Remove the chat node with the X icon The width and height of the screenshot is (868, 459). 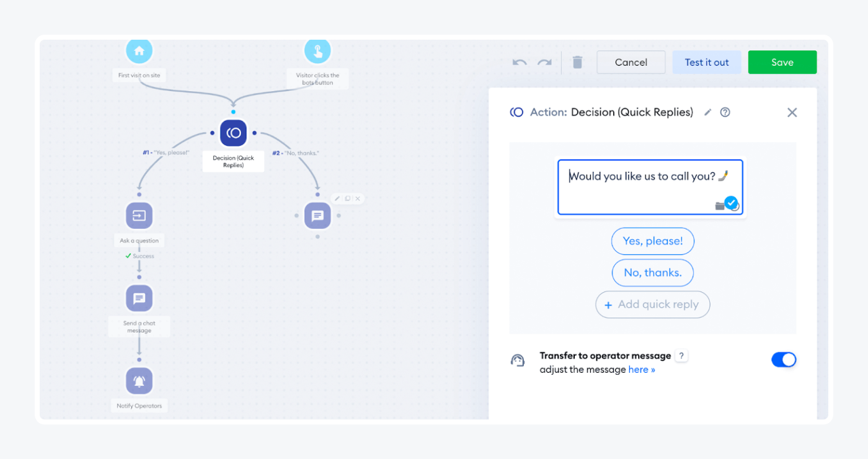tap(358, 198)
